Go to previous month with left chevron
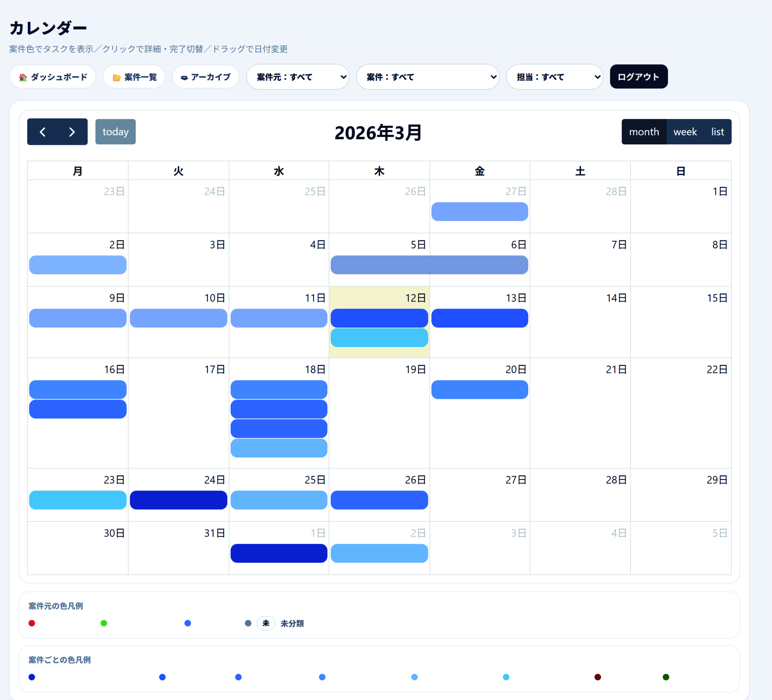This screenshot has width=772, height=700. point(43,132)
